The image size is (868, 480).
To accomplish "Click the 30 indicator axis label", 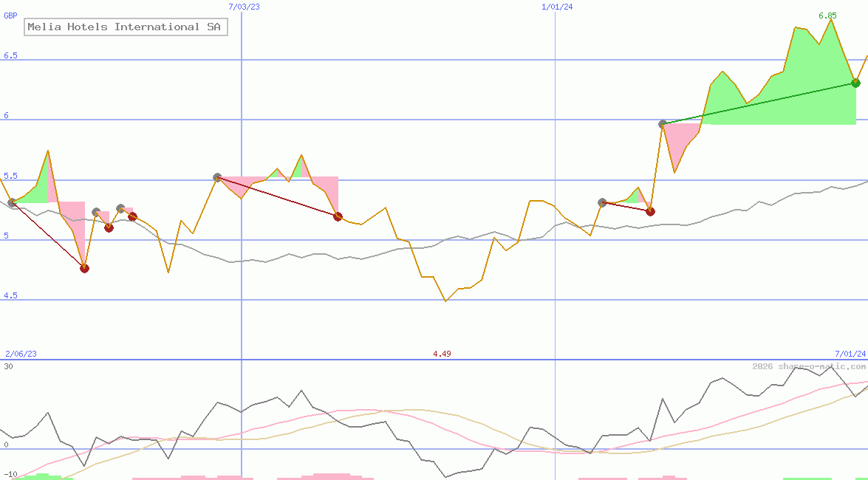I will point(8,366).
